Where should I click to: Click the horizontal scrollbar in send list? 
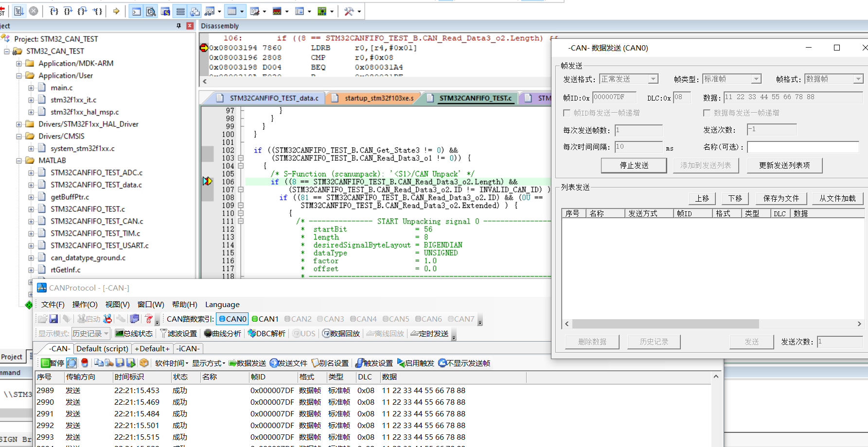tap(666, 324)
